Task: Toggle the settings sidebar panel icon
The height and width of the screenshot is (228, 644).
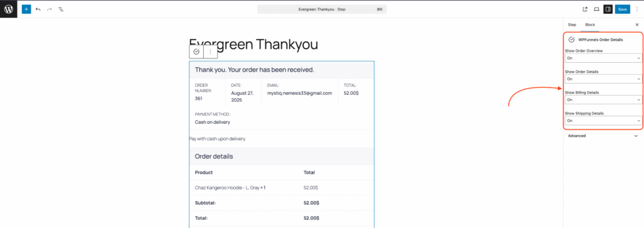Action: pyautogui.click(x=608, y=9)
